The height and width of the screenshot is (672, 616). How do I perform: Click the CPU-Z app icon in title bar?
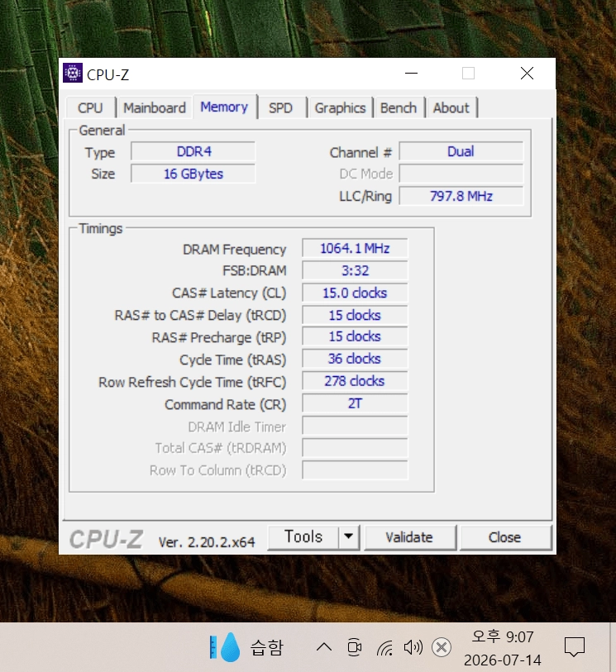tap(73, 74)
